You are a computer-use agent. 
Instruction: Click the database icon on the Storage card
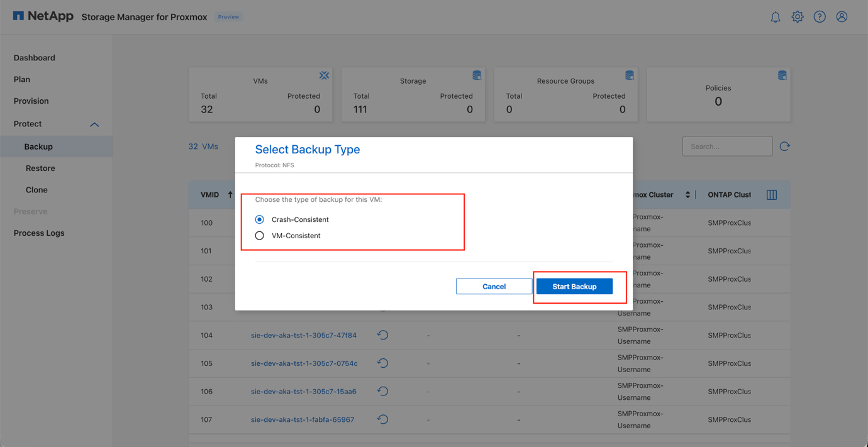point(477,75)
